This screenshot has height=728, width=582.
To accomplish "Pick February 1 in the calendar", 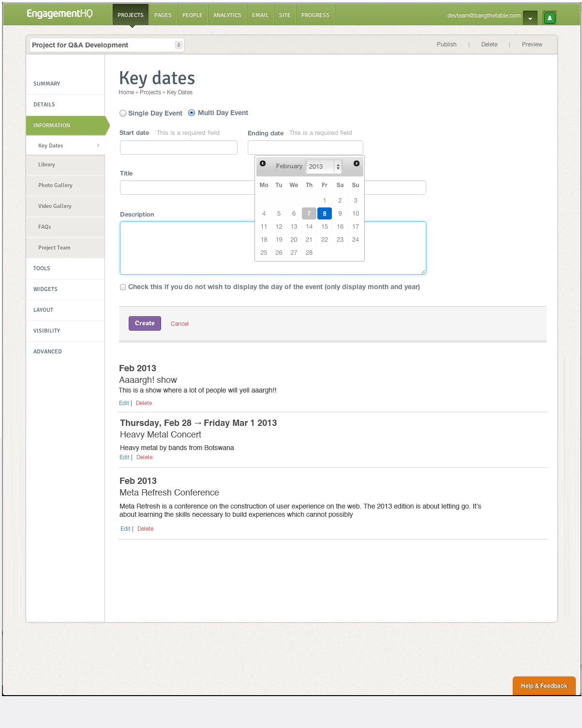I will [325, 201].
